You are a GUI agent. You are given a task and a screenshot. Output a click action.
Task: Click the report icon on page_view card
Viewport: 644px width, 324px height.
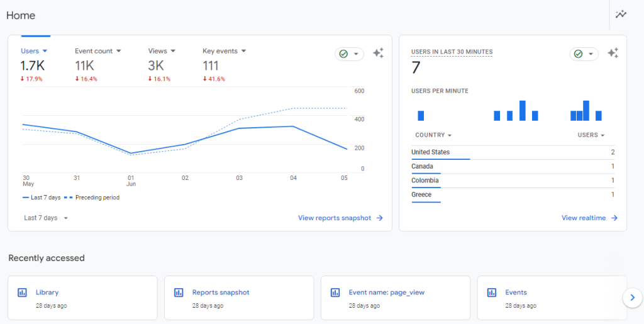[x=335, y=293]
